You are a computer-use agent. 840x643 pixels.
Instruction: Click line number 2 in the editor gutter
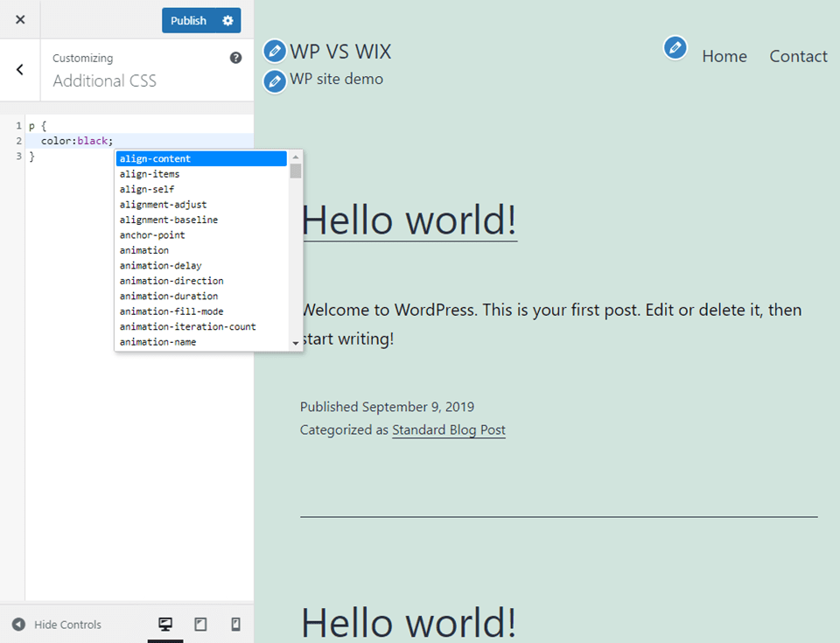tap(18, 141)
